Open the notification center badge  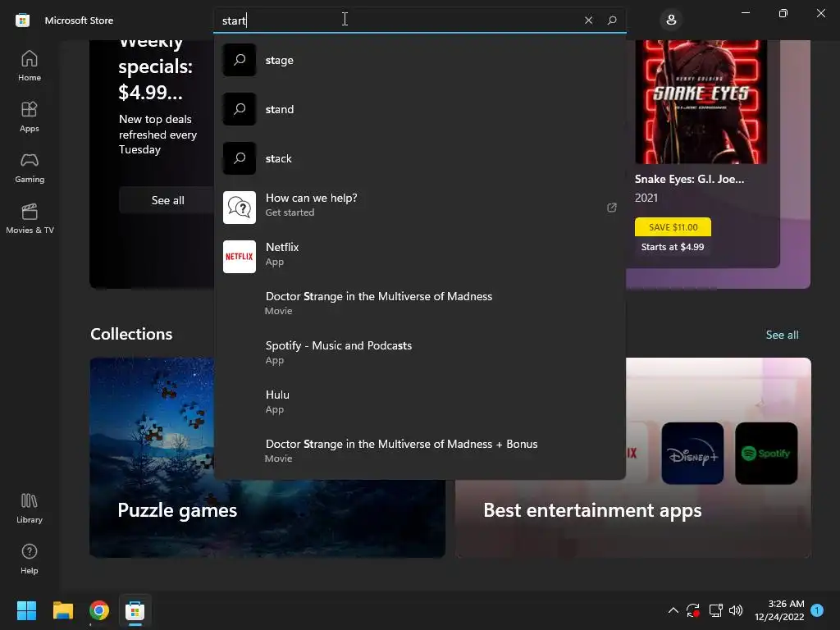(x=817, y=610)
